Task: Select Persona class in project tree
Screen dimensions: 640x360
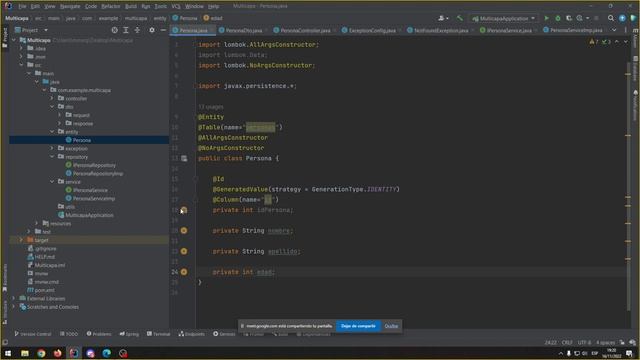Action: (82, 140)
